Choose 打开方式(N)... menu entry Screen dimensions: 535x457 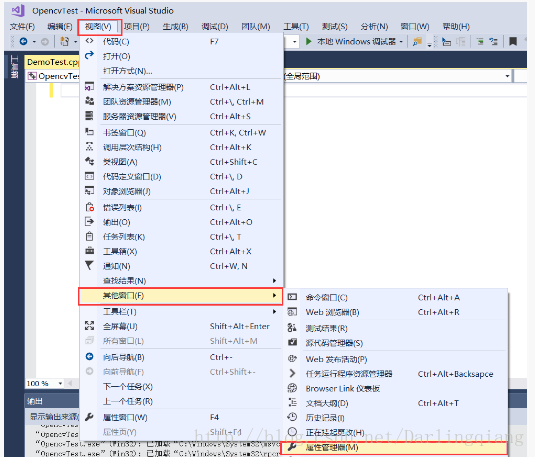[181, 71]
